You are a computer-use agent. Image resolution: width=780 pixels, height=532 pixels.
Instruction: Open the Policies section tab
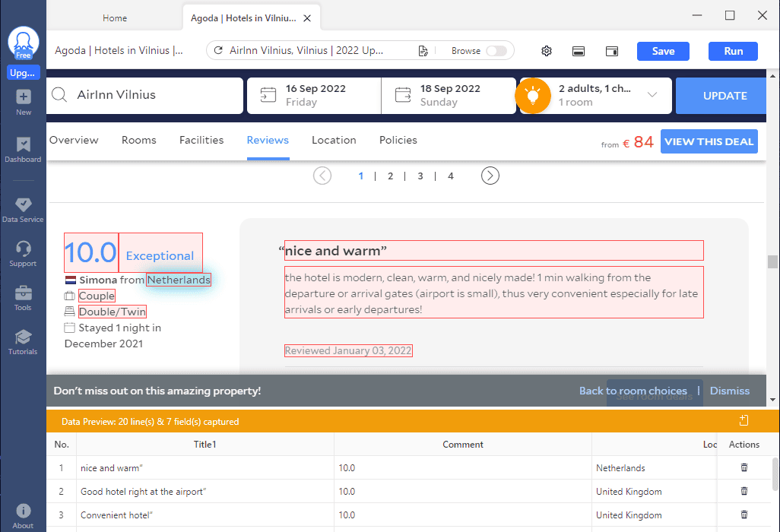click(398, 140)
